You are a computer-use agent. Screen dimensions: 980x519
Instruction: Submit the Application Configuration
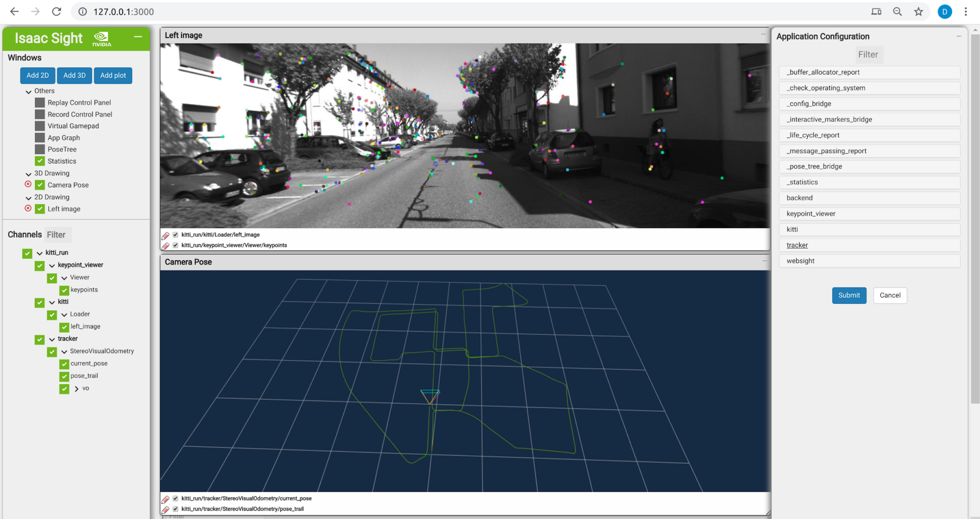coord(849,295)
